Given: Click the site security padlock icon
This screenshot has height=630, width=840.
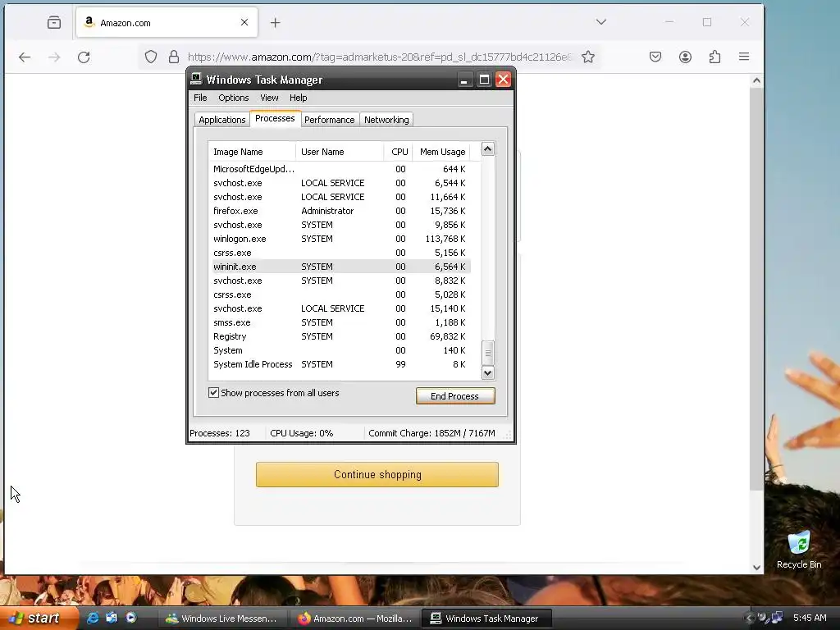Looking at the screenshot, I should pos(174,57).
